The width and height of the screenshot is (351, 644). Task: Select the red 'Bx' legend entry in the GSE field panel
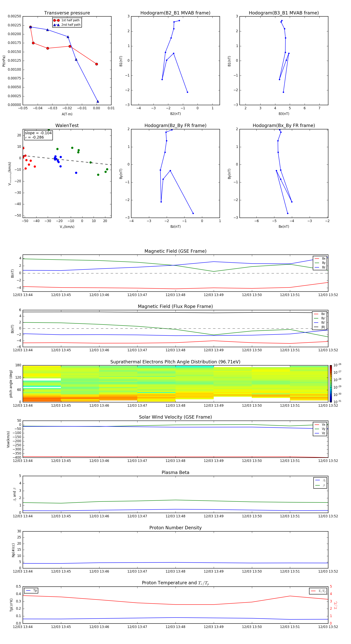[320, 259]
